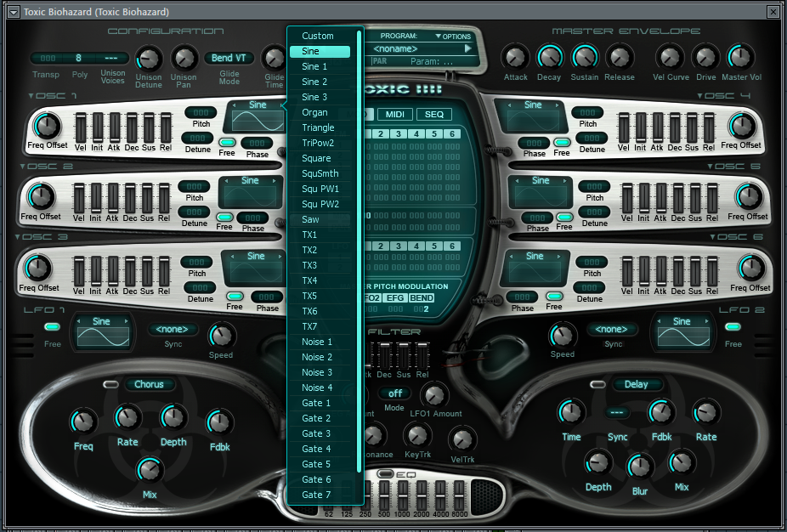787x532 pixels.
Task: Click OSC 4 Freq Offset knob
Action: 742,126
